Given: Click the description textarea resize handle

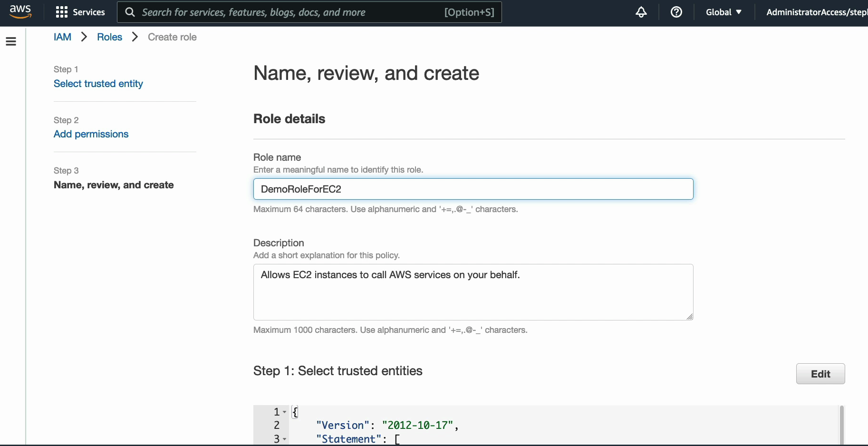Looking at the screenshot, I should coord(689,317).
